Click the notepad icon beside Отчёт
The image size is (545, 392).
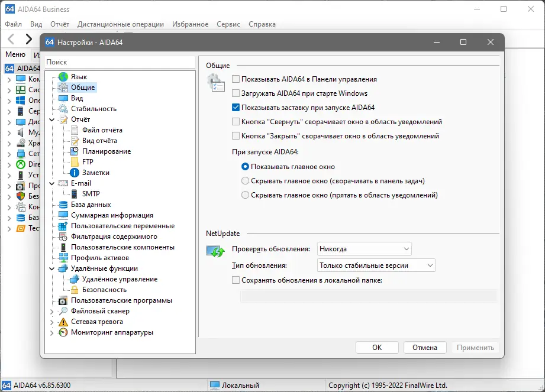(x=63, y=119)
